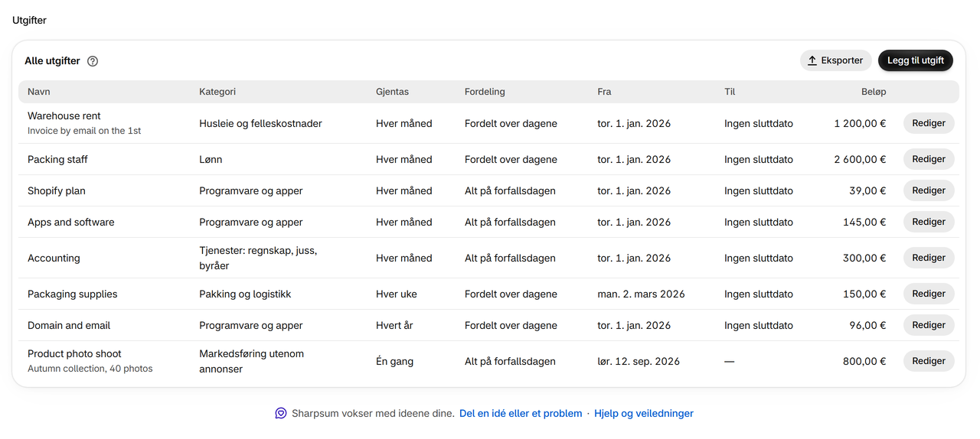Click Pakking og logistikk category
980x439 pixels.
pos(245,294)
